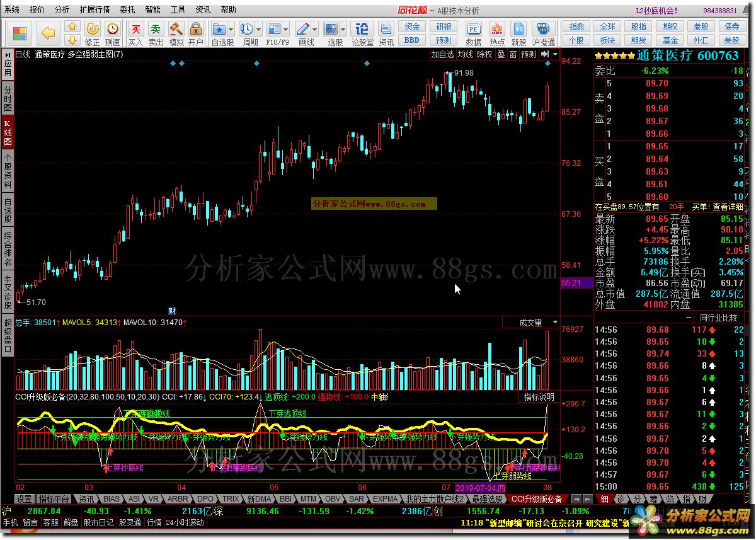This screenshot has height=540, width=756.
Task: Open the 系统 menu
Action: 12,9
